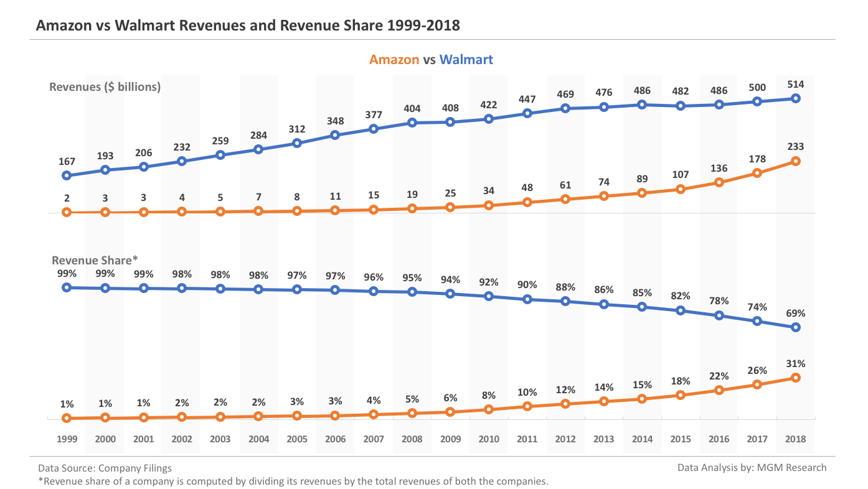The image size is (868, 489).
Task: Click the Walmart revenue label 514
Action: tap(796, 84)
